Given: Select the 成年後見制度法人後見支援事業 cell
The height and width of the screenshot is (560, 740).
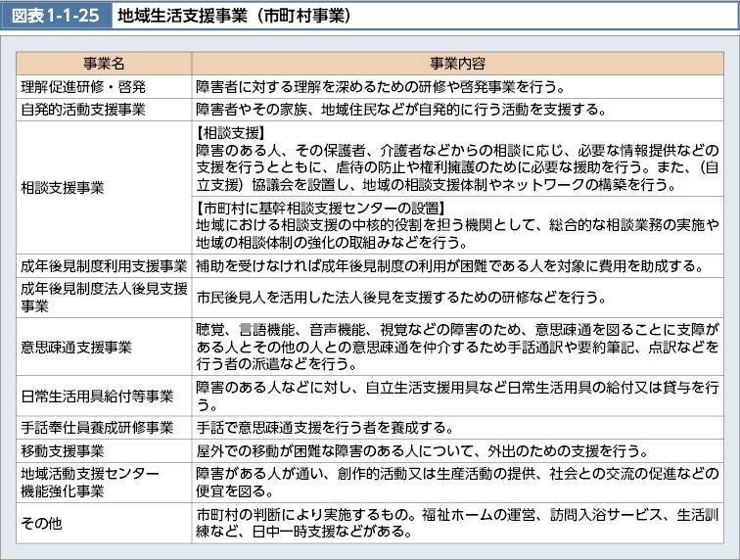Looking at the screenshot, I should point(103,296).
